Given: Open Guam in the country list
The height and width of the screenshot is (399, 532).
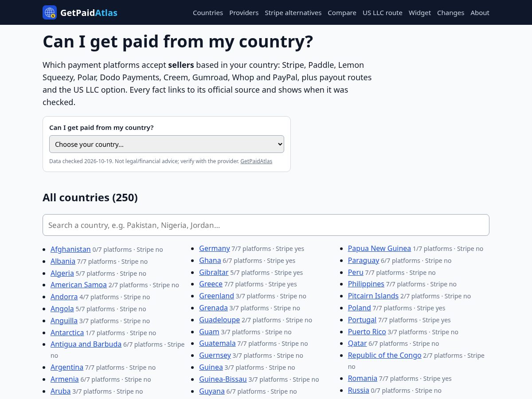Looking at the screenshot, I should click(x=209, y=332).
